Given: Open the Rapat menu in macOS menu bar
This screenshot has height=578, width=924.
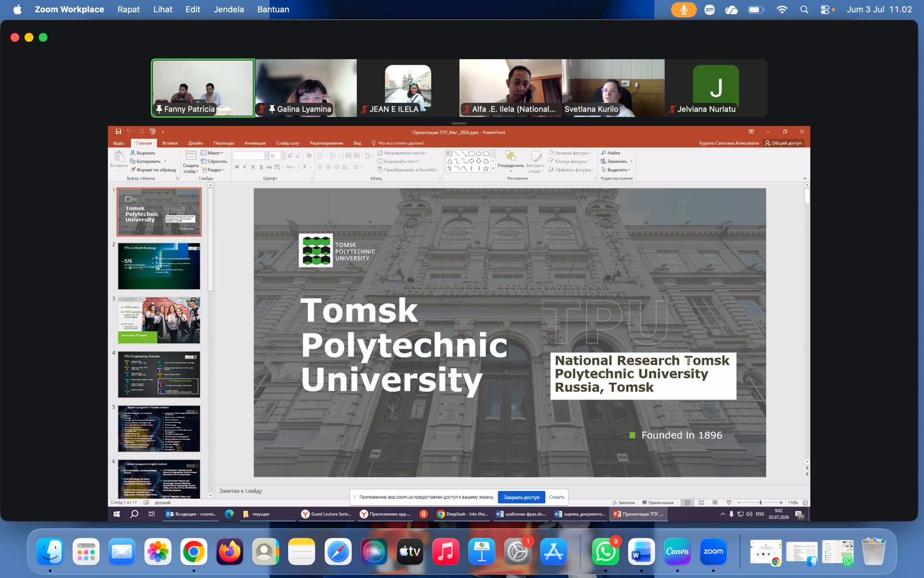Looking at the screenshot, I should coord(128,9).
